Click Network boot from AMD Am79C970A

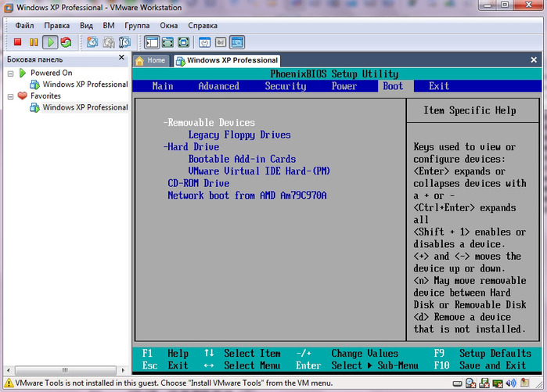247,196
